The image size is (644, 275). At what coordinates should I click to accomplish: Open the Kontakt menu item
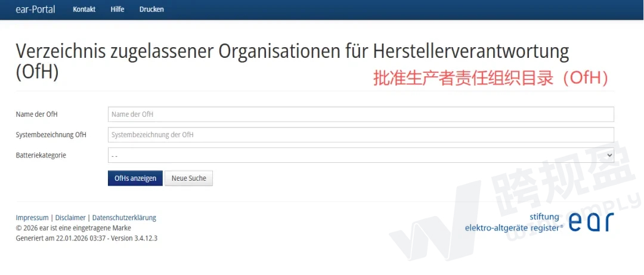pos(84,10)
